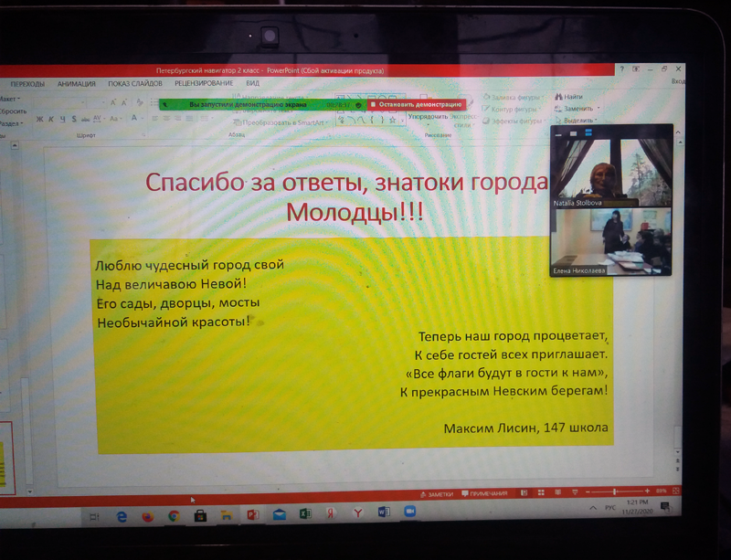
Task: Increase font size with large A
Action: pos(112,102)
